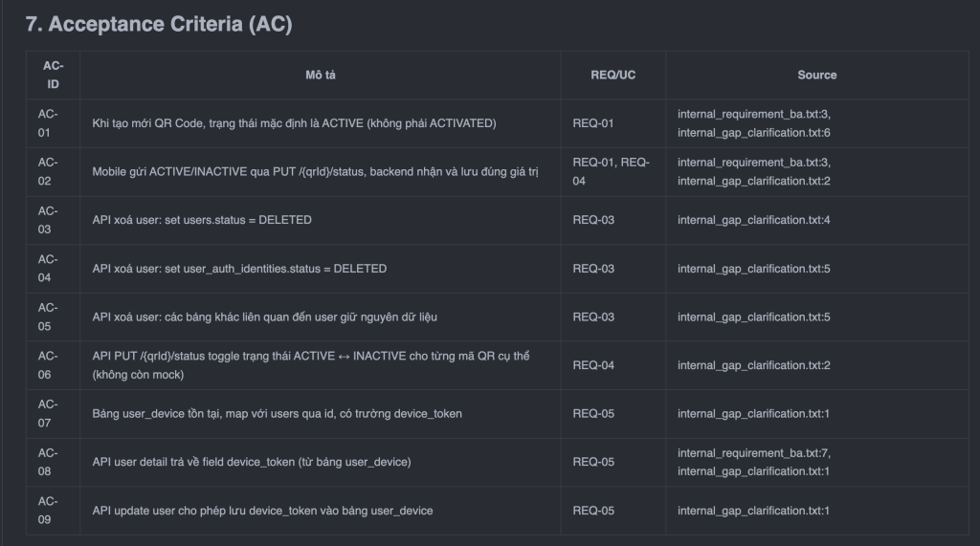
Task: Click the REQ/UC column header
Action: tap(613, 75)
